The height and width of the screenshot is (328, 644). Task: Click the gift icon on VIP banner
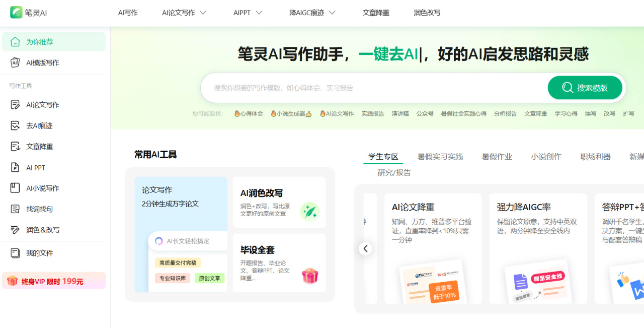[x=12, y=281]
